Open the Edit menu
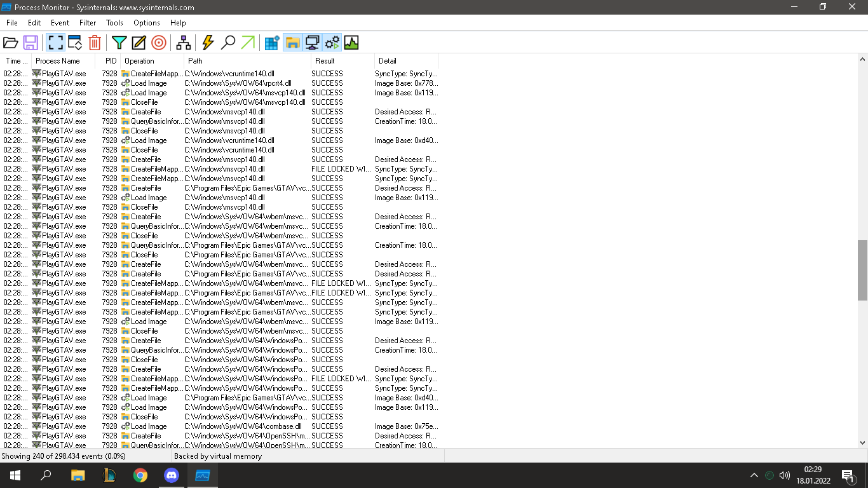 tap(34, 22)
